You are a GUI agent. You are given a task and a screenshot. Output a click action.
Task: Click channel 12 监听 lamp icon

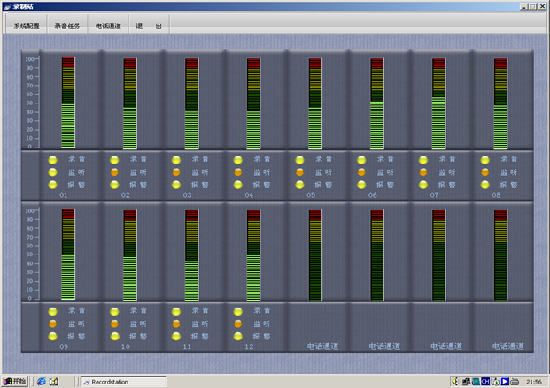(x=238, y=324)
